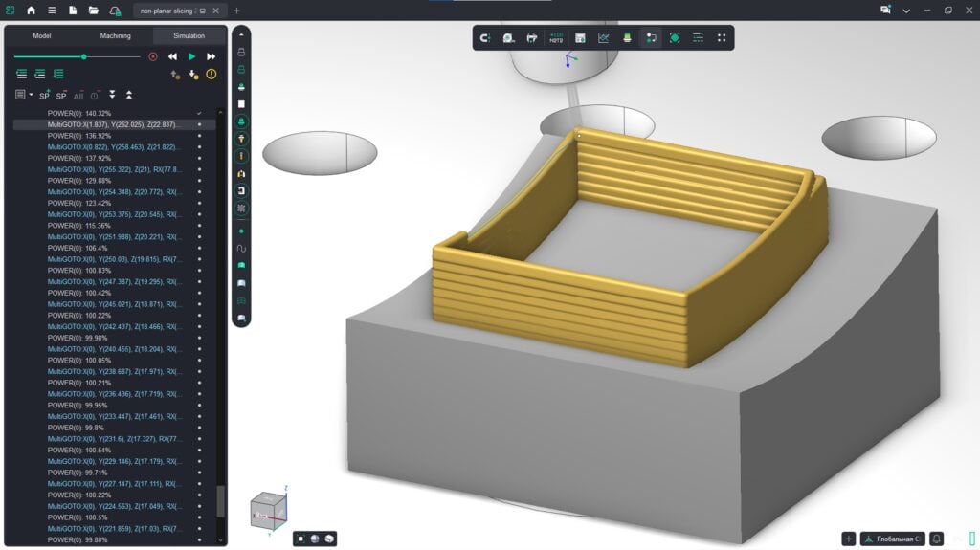
Task: Start simulation with the green play button
Action: (x=191, y=56)
